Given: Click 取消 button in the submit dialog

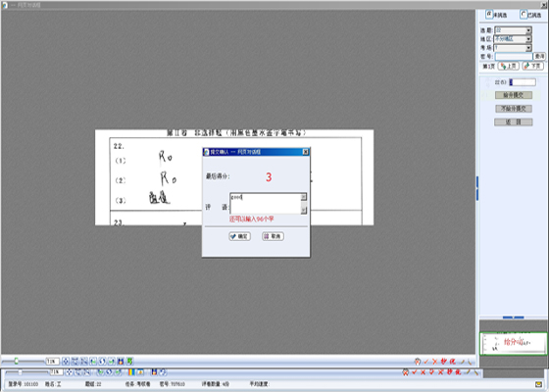Looking at the screenshot, I should click(273, 236).
